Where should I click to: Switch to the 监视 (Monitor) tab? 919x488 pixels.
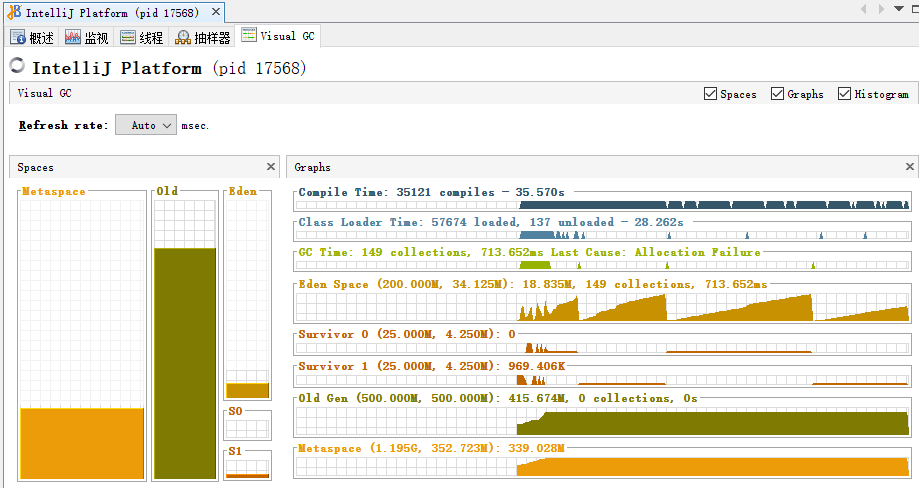coord(87,38)
